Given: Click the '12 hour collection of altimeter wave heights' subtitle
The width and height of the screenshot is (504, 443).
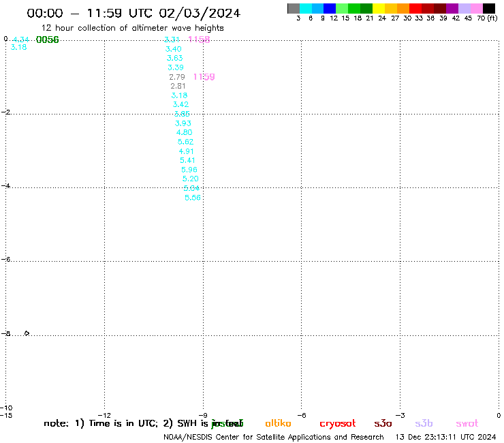Looking at the screenshot, I should click(x=132, y=28).
